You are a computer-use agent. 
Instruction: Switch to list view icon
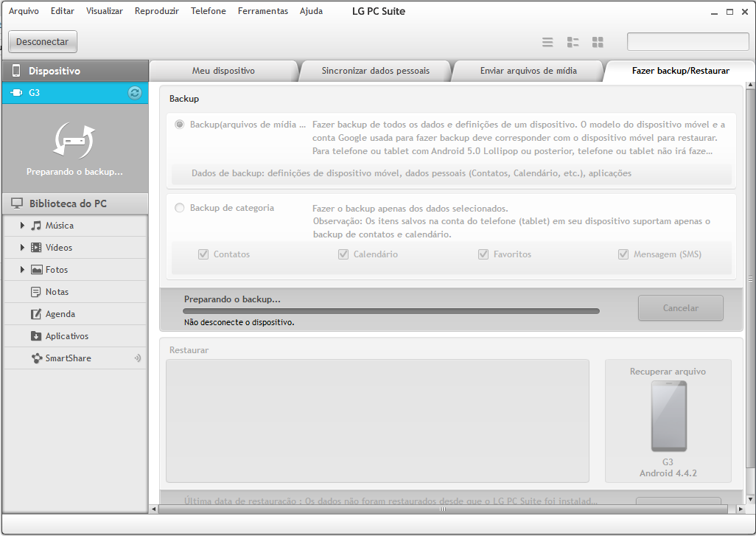click(547, 42)
